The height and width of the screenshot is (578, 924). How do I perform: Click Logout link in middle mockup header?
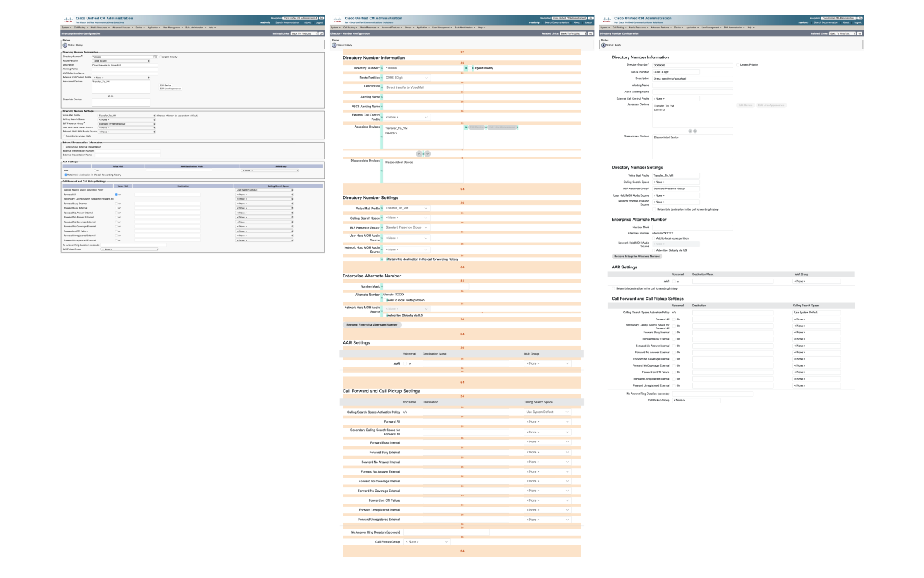click(588, 22)
